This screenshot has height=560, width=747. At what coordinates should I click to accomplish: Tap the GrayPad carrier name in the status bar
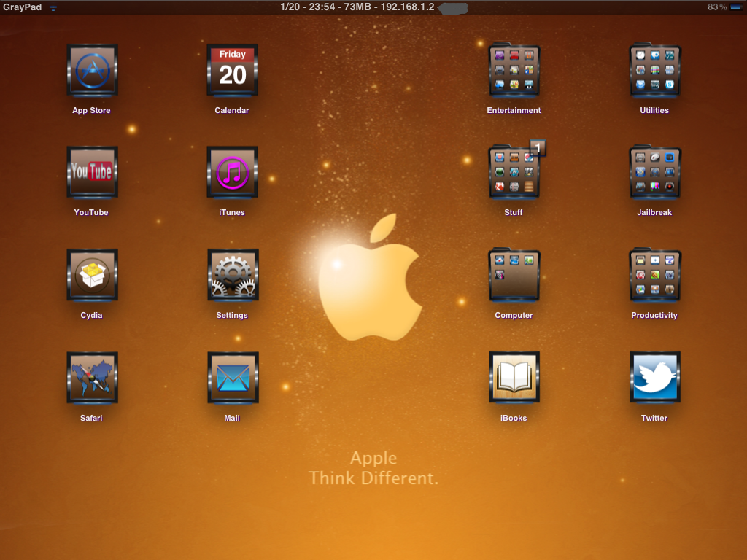tap(23, 7)
